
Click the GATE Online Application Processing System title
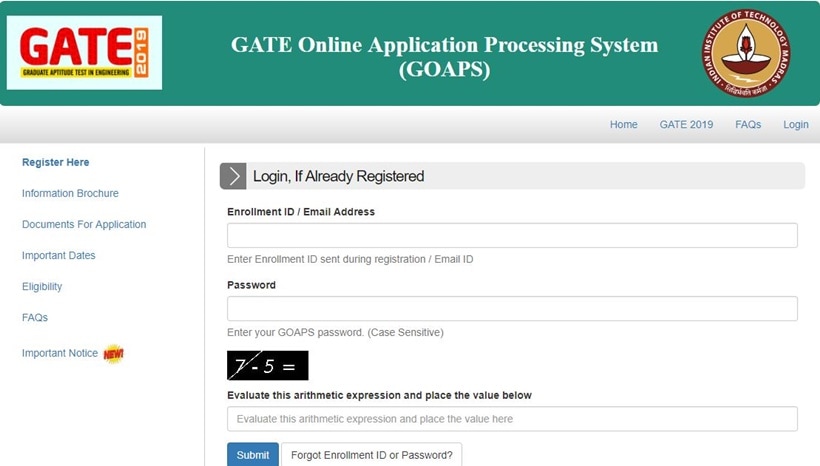(445, 56)
